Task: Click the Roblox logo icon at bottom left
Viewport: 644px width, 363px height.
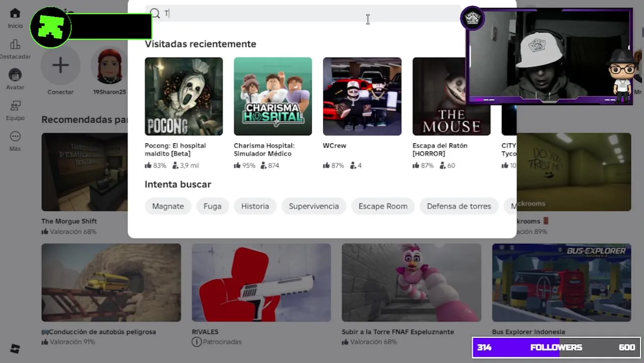Action: pos(15,348)
